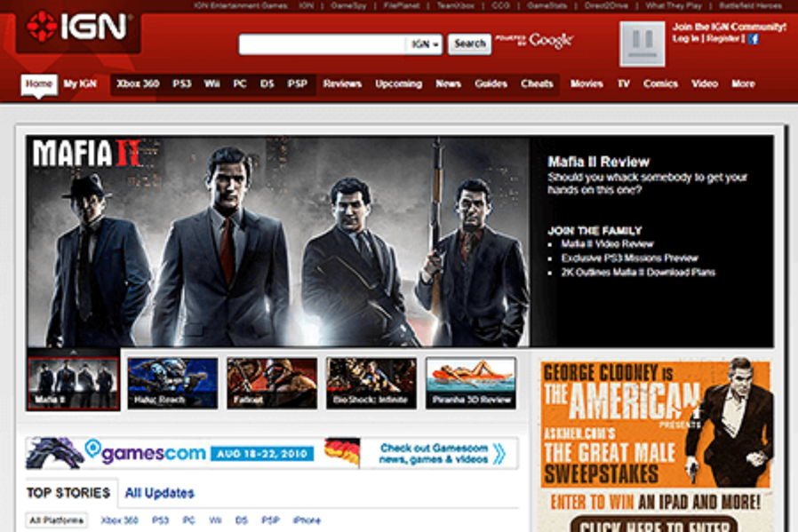The image size is (798, 532).
Task: Click gamescom Aug 18-22, 2010 date badge
Action: (262, 453)
